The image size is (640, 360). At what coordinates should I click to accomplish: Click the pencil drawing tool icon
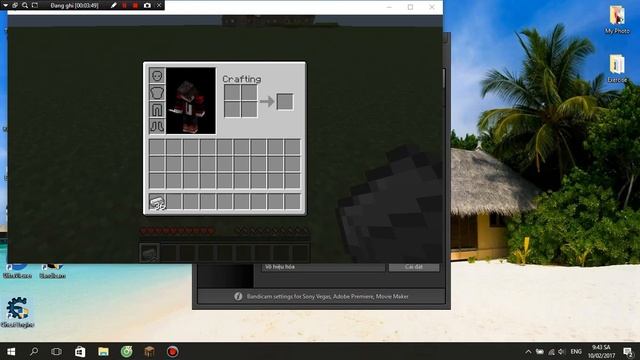click(x=113, y=5)
